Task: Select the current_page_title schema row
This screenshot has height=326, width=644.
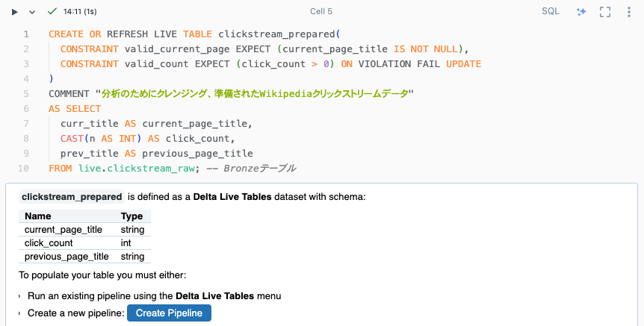Action: (84, 230)
